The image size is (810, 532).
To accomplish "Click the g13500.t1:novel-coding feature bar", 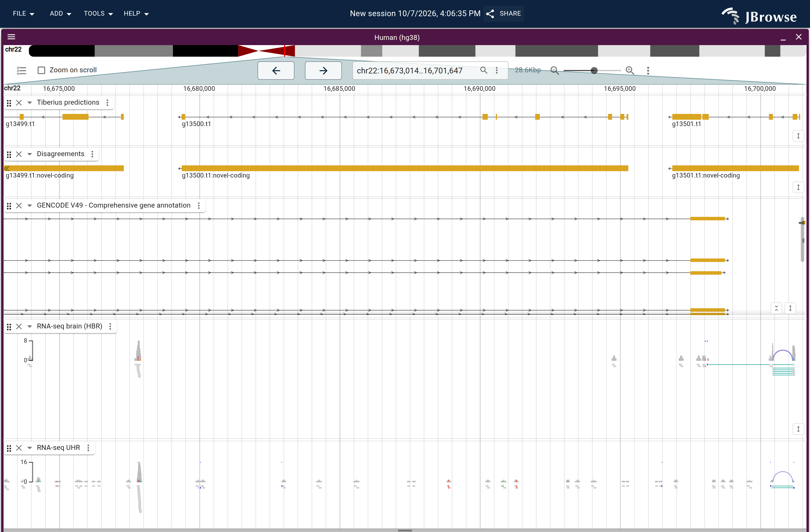I will coord(405,168).
